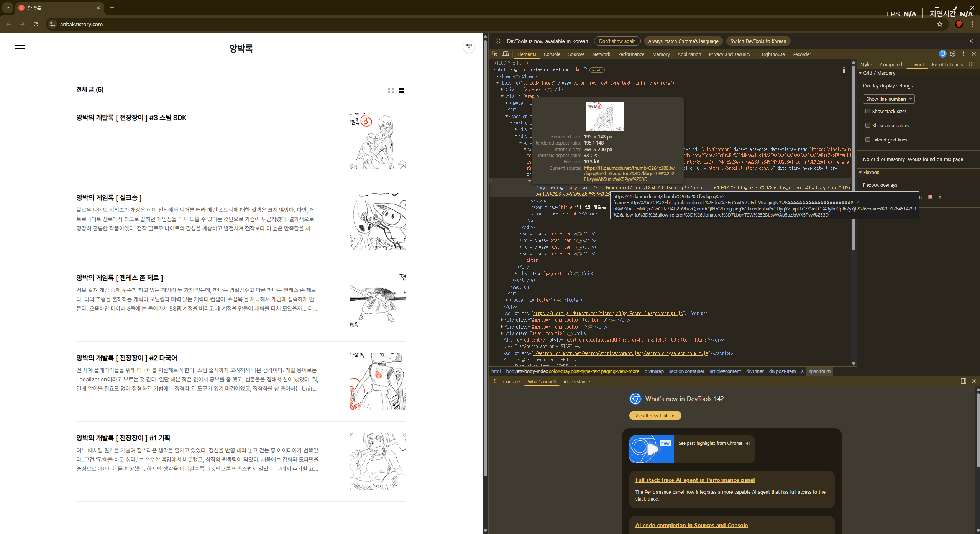Reload the page
980x534 pixels.
(x=36, y=24)
